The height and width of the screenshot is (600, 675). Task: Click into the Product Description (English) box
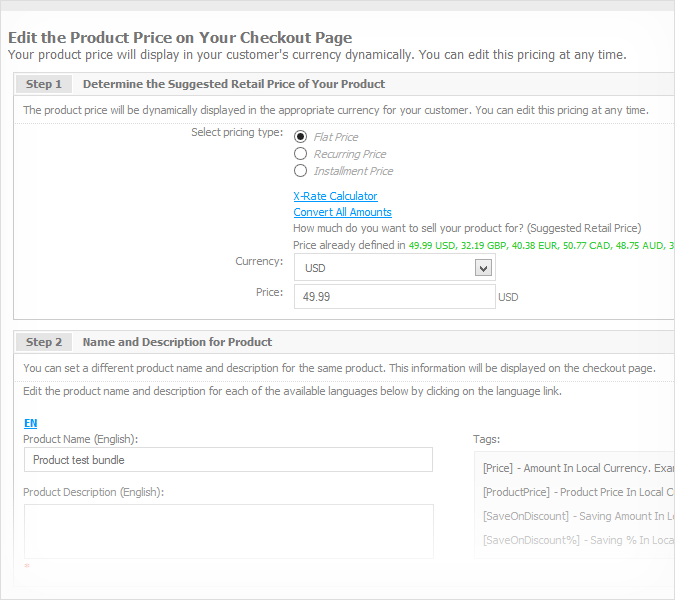pyautogui.click(x=228, y=530)
